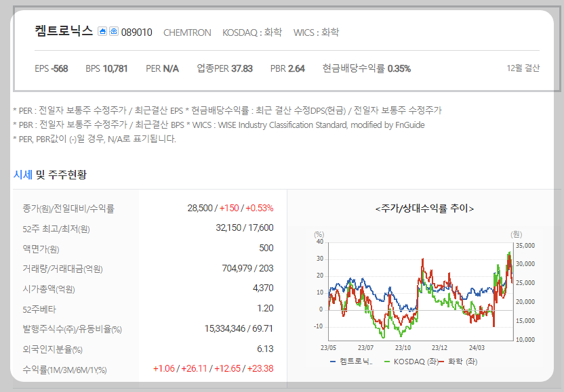Click the telephone icon beside stock code 089010

pyautogui.click(x=114, y=31)
